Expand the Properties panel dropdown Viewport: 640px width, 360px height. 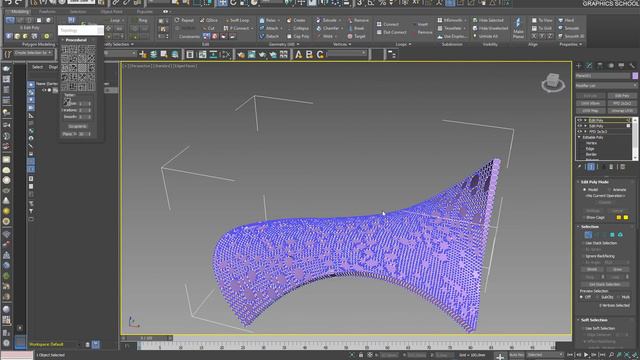(x=580, y=44)
